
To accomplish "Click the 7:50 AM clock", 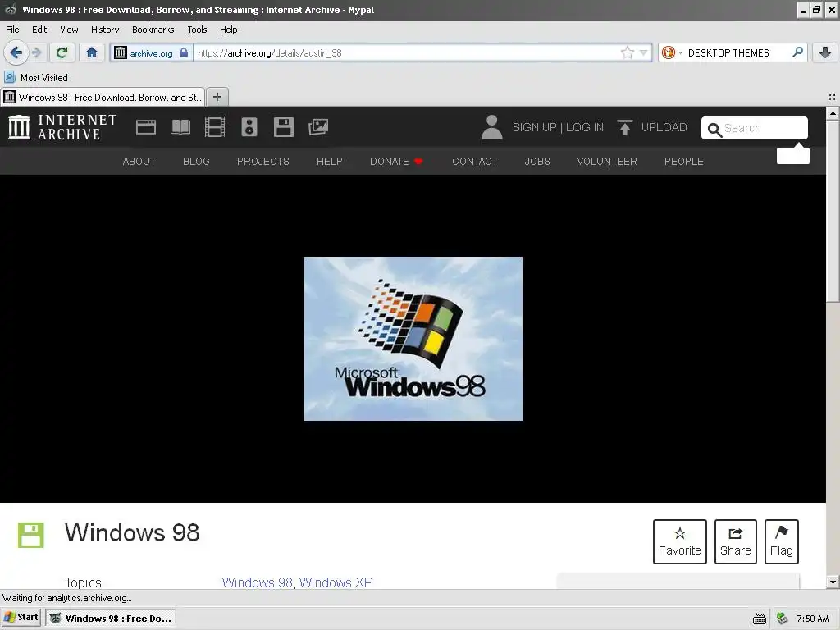I will point(813,619).
